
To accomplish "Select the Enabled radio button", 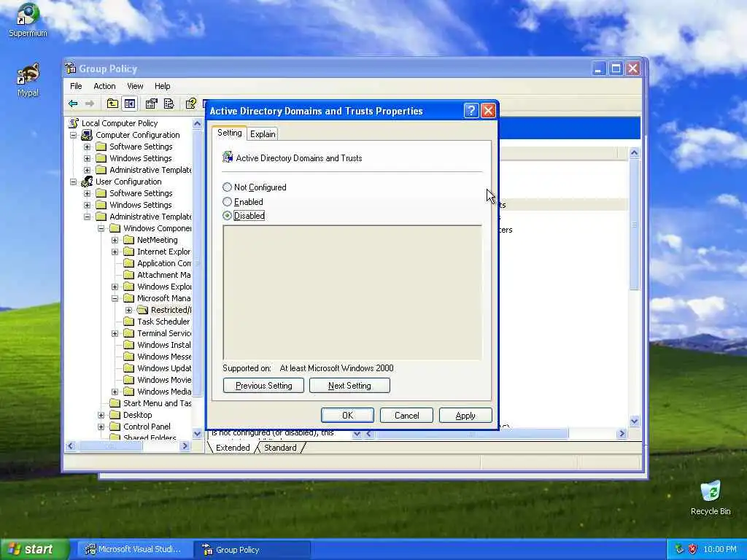I will tap(228, 202).
